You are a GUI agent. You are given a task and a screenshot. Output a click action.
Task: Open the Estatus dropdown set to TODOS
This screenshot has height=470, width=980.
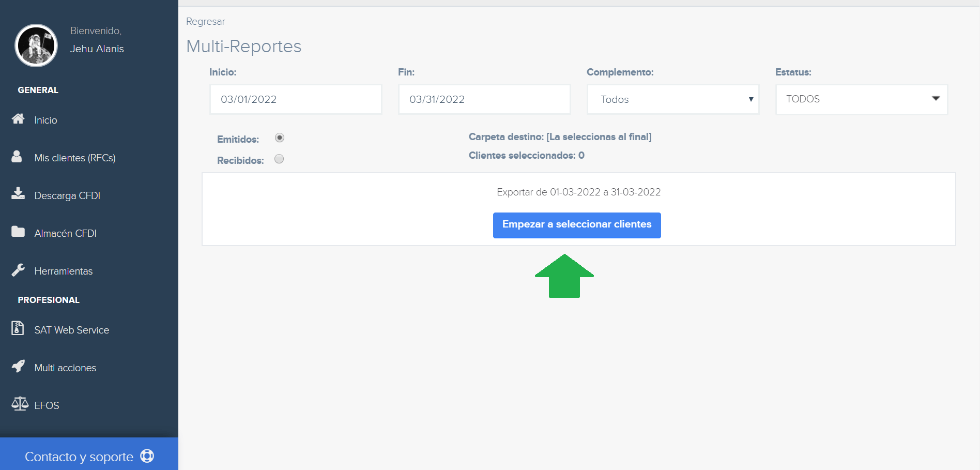coord(861,99)
